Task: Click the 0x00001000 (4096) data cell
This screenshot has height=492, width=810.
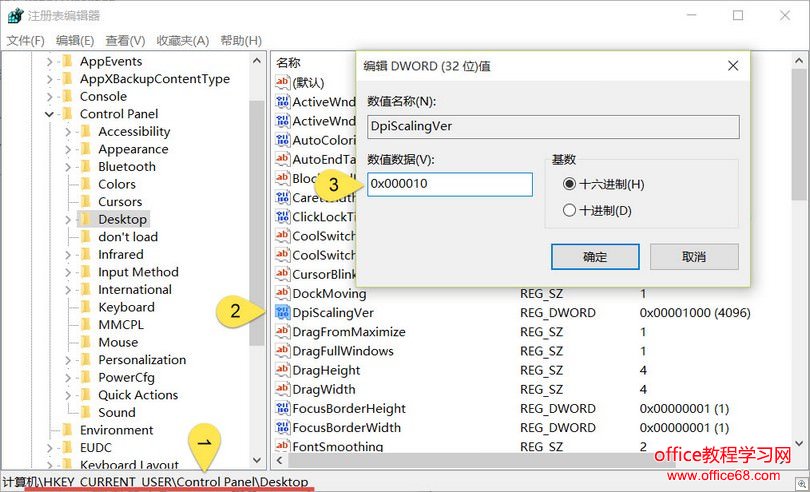Action: pos(695,313)
